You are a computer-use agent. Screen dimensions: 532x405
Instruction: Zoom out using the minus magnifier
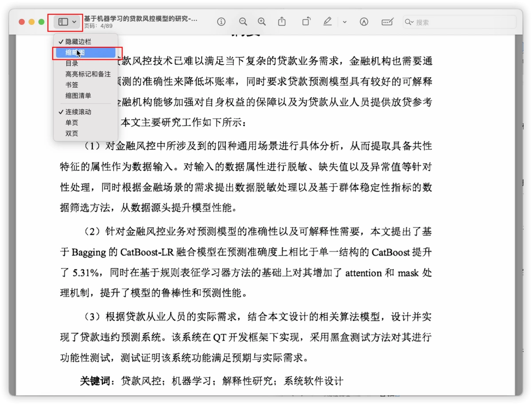pos(243,22)
